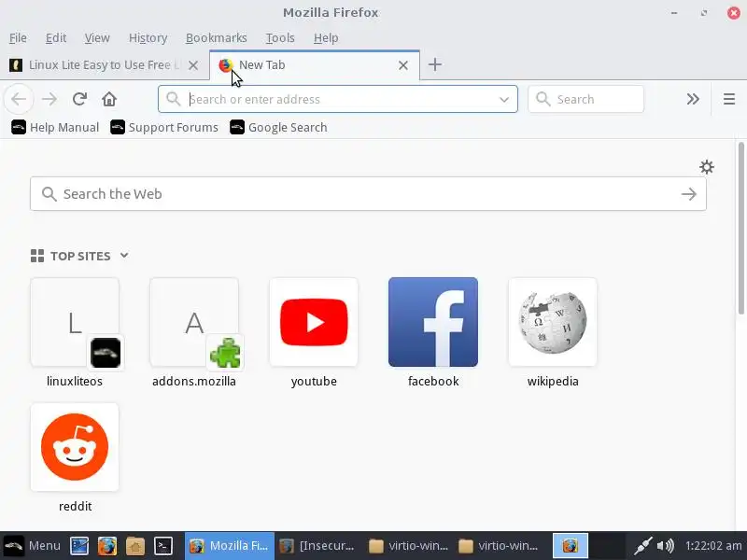The image size is (747, 560).
Task: Open the addons.mozilla top site tile
Action: click(194, 322)
